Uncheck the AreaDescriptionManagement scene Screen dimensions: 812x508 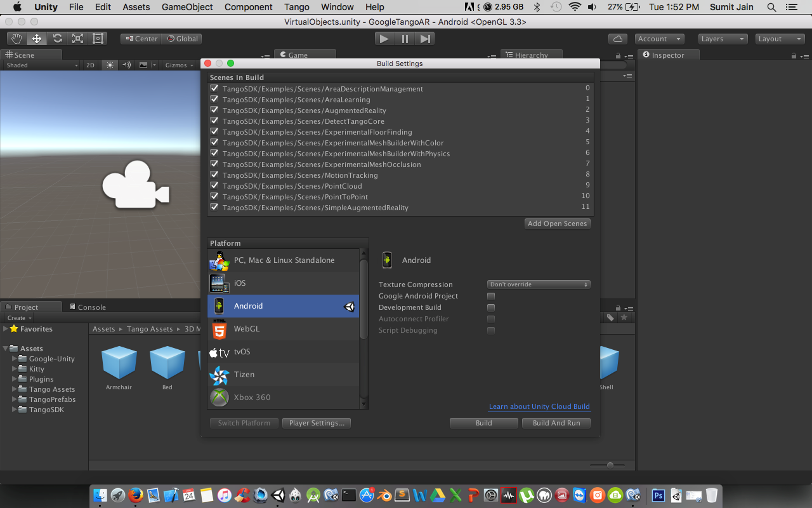[214, 89]
